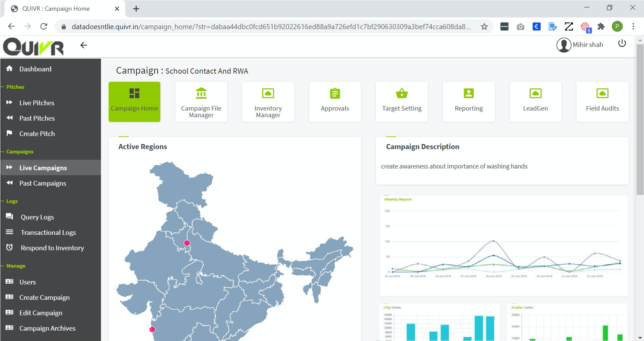The width and height of the screenshot is (644, 341).
Task: Open browser extensions puzzle icon
Action: click(601, 26)
